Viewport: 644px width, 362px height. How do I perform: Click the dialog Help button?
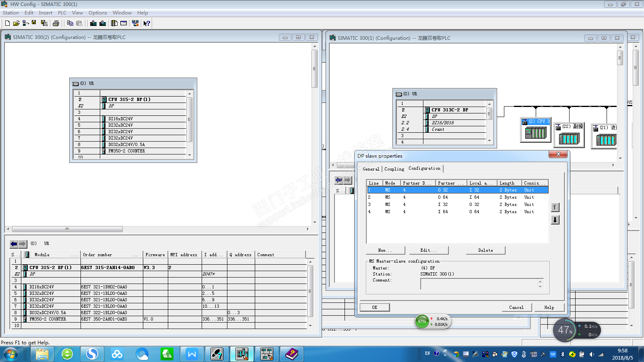(x=549, y=307)
